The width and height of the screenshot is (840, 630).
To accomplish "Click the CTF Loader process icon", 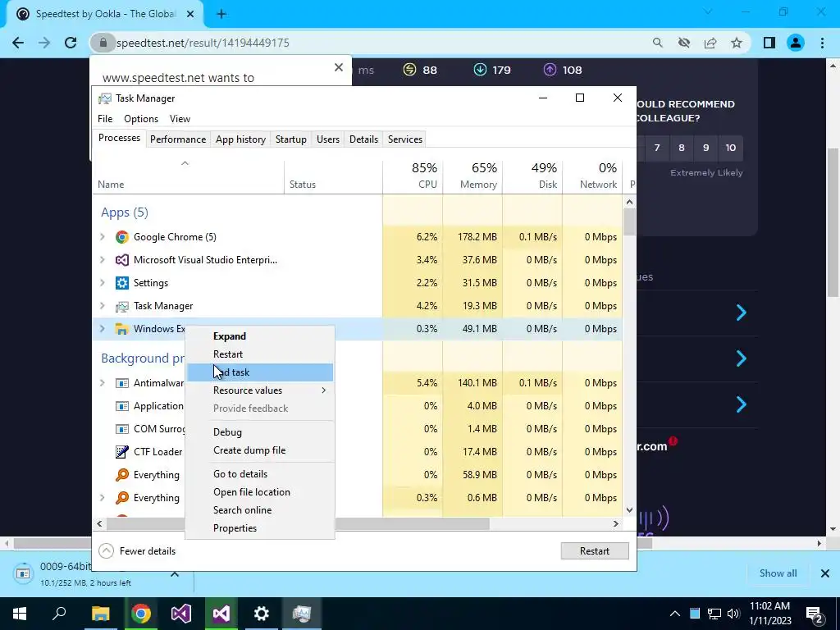I will [122, 452].
